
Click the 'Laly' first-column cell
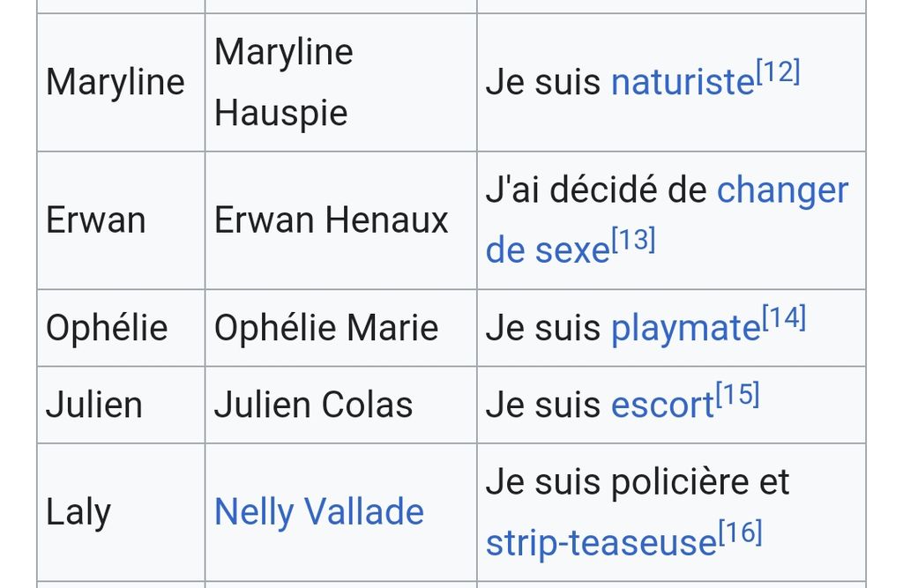coord(78,512)
